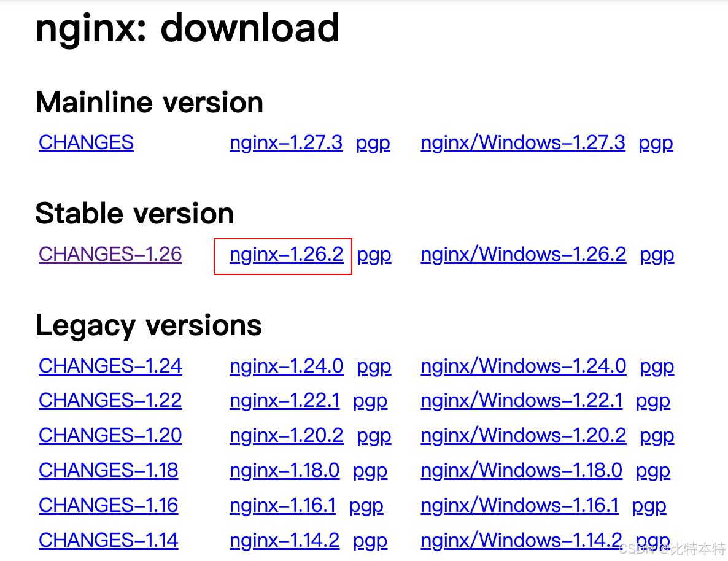Select the 'Legacy versions' heading

(x=149, y=326)
